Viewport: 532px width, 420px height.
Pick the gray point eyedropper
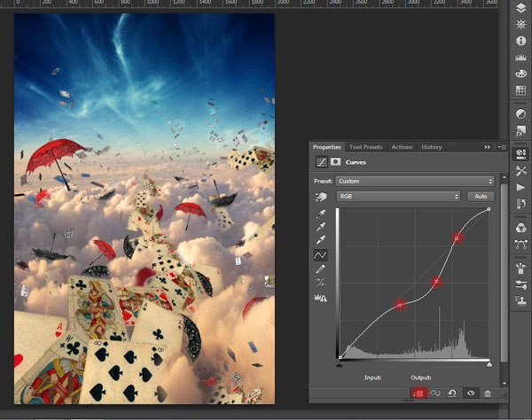coord(321,227)
